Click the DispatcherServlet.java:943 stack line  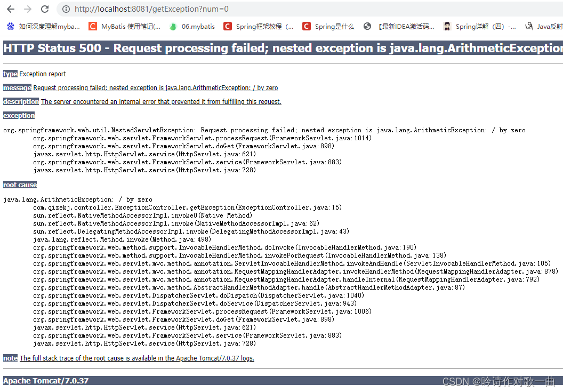(x=195, y=303)
